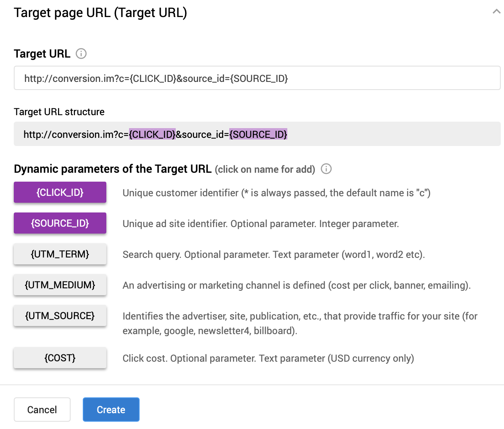Select the Target URL structure preview box
The image size is (504, 429).
coord(257,134)
